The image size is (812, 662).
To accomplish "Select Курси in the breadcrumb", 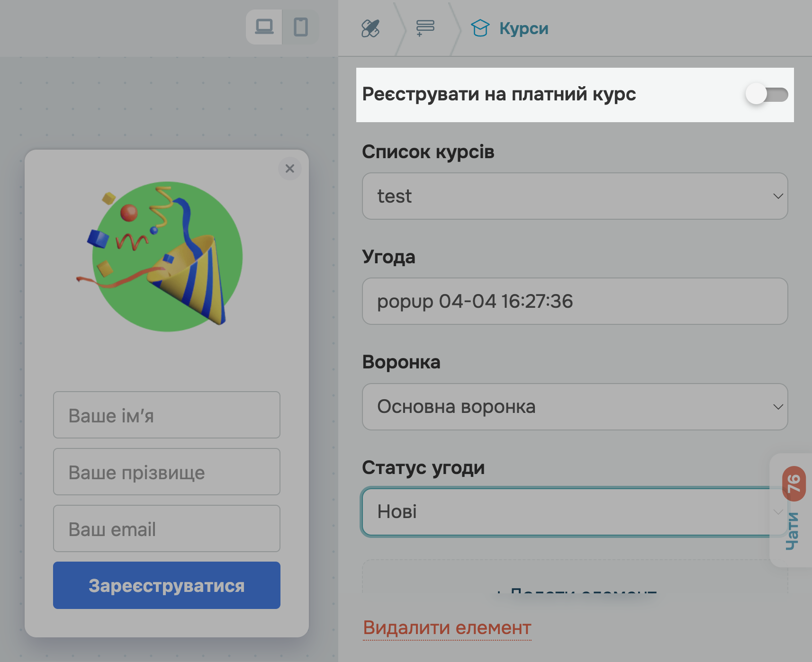I will [x=523, y=28].
